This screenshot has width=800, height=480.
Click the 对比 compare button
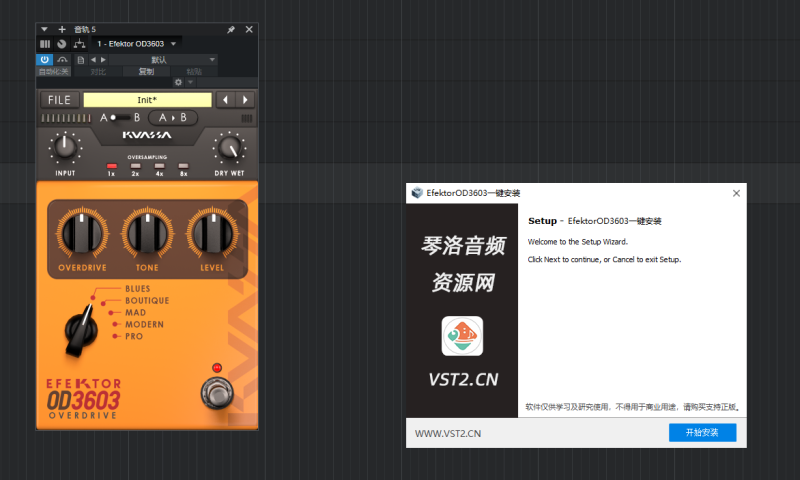(98, 71)
